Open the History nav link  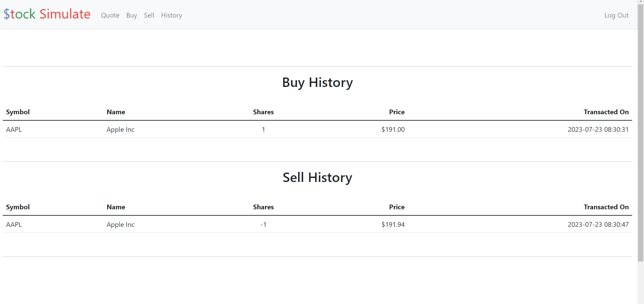[171, 15]
